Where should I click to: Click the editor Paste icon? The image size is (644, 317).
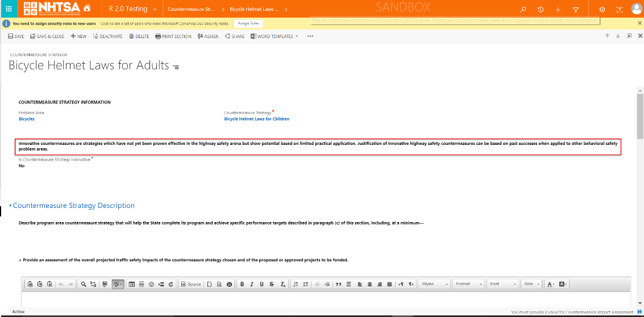tap(30, 284)
